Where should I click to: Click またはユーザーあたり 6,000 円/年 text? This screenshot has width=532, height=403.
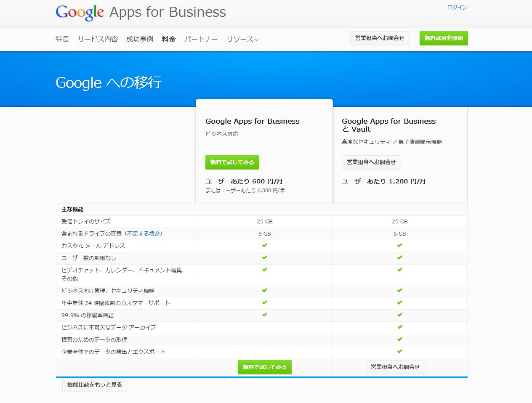click(245, 191)
